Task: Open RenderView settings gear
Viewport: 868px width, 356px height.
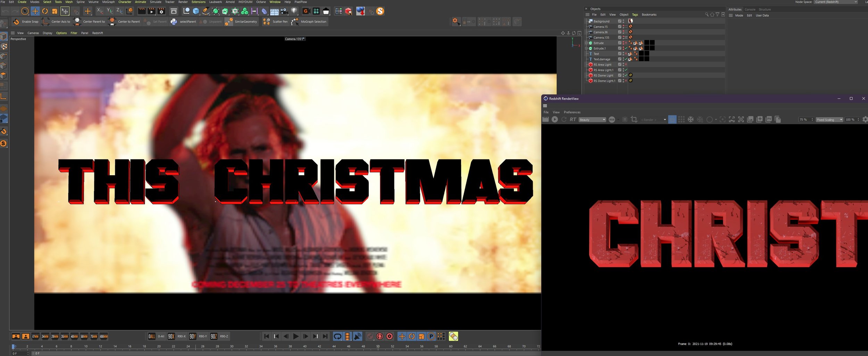Action: click(865, 119)
